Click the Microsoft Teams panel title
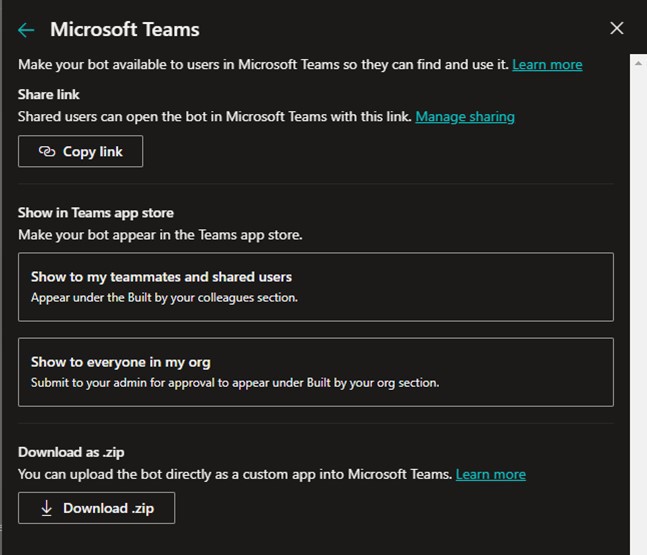647x555 pixels. point(125,30)
